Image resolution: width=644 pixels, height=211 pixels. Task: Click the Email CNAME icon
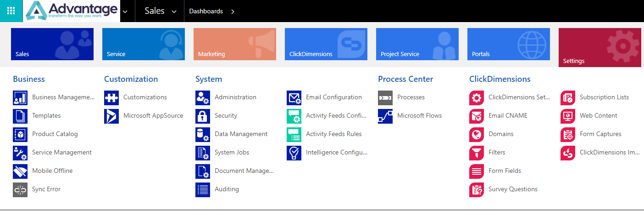tap(477, 116)
